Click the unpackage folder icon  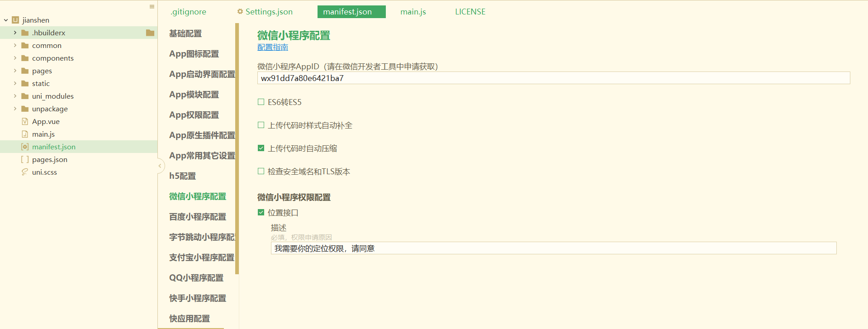pyautogui.click(x=25, y=109)
